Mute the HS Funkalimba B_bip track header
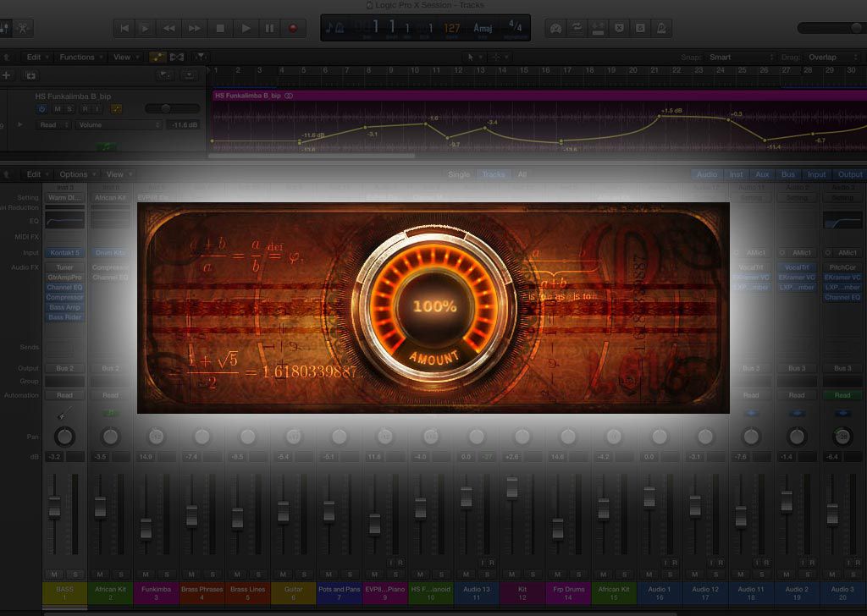Viewport: 867px width, 616px height. [x=58, y=109]
